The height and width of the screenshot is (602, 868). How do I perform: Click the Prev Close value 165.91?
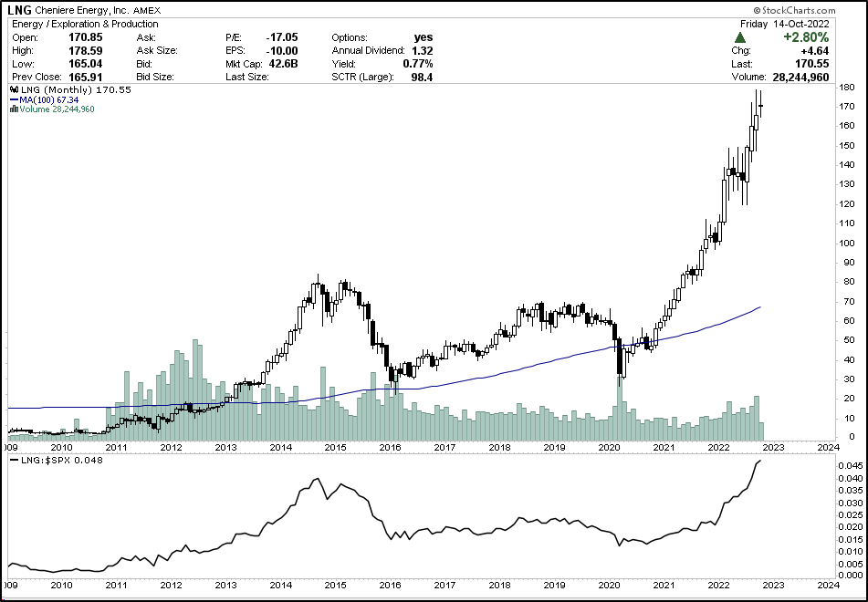tap(85, 77)
